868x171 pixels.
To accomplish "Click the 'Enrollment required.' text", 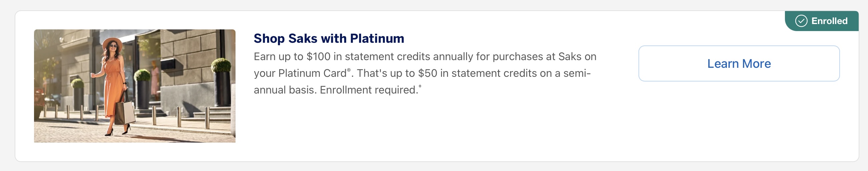I will pos(369,90).
